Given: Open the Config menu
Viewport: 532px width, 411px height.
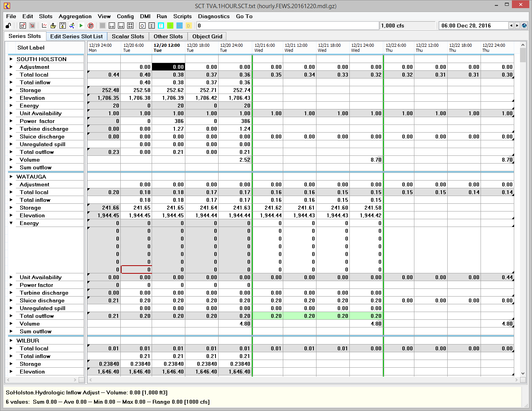Looking at the screenshot, I should 125,16.
